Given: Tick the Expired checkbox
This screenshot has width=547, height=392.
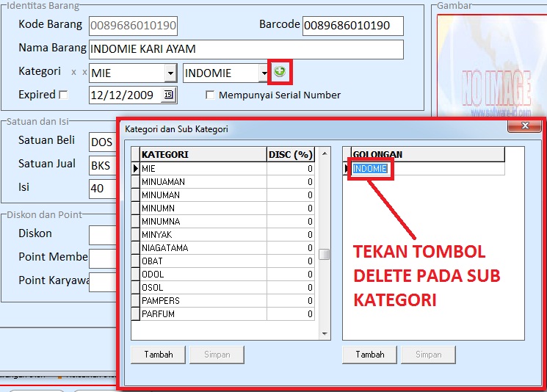Looking at the screenshot, I should click(63, 95).
